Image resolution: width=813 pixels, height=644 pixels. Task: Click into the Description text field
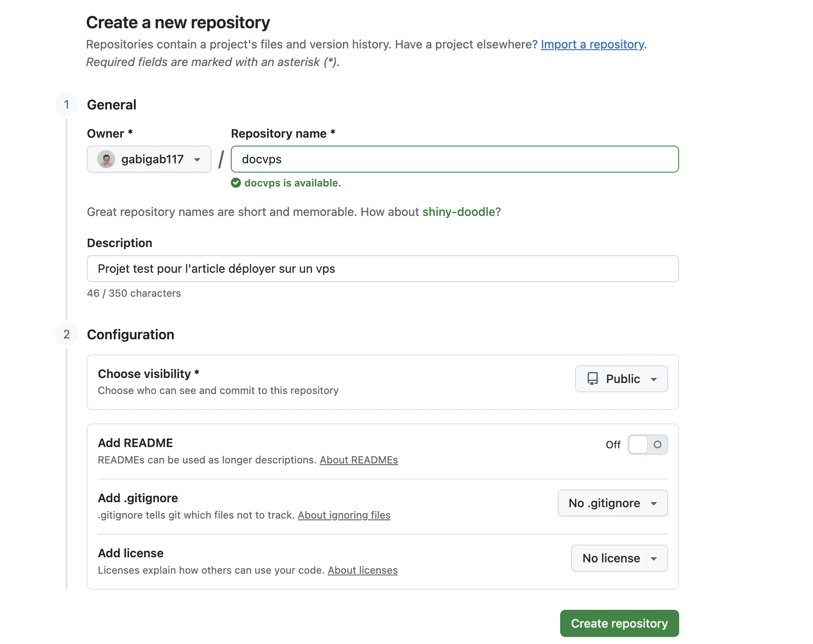click(382, 269)
